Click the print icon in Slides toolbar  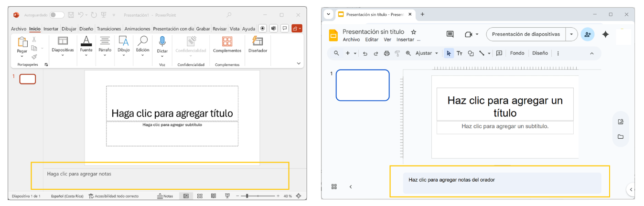(386, 53)
